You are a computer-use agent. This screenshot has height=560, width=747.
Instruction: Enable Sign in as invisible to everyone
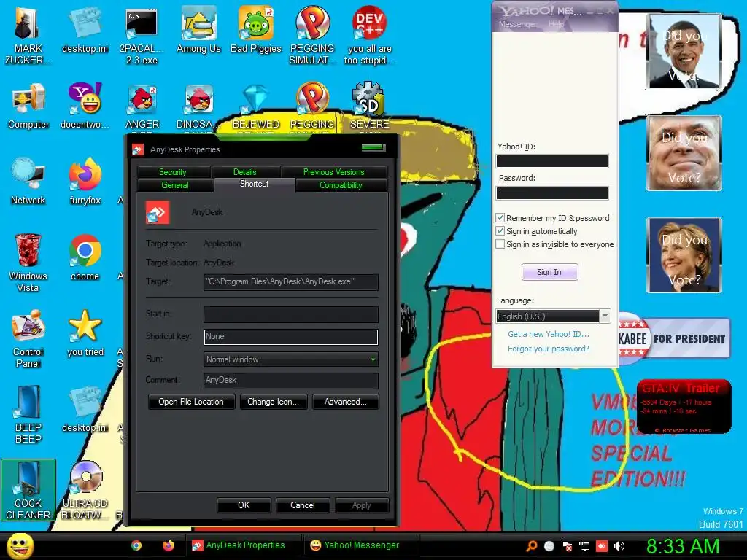[x=500, y=244]
